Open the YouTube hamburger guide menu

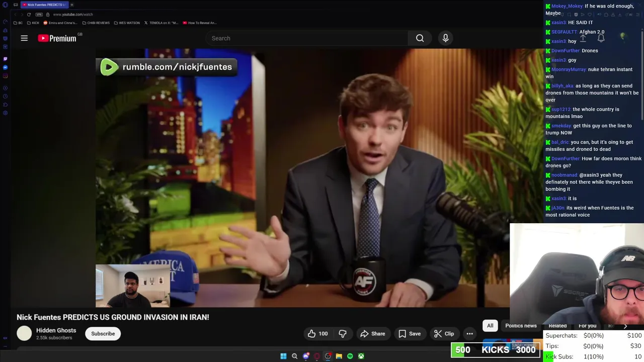(24, 38)
